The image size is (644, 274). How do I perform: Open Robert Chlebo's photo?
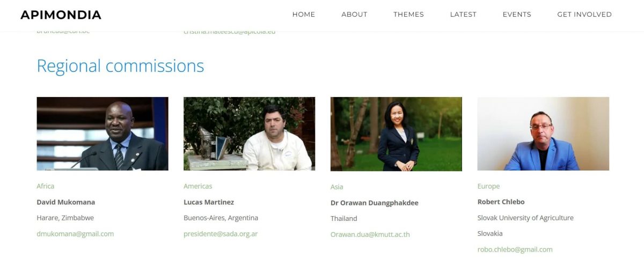pyautogui.click(x=543, y=134)
